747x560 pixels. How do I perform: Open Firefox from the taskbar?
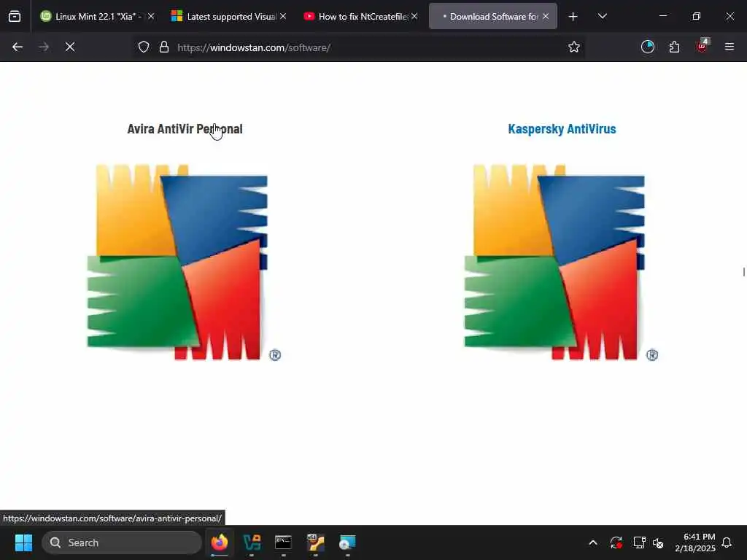point(220,542)
